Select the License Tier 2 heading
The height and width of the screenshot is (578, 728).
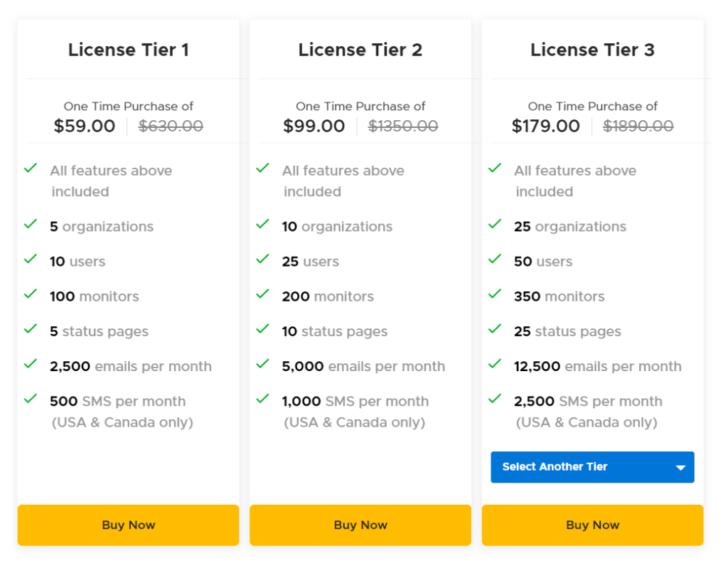pyautogui.click(x=360, y=50)
